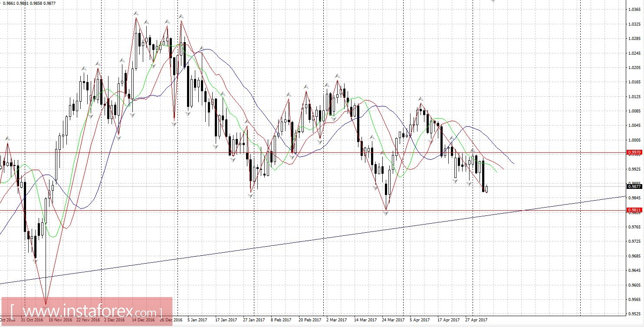Click the 1.0005 price axis label
Screen dimensions: 644x327
point(634,140)
